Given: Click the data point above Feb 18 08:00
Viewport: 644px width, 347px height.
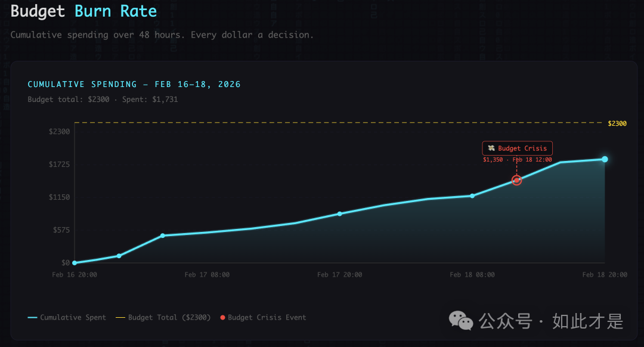Looking at the screenshot, I should pos(472,196).
